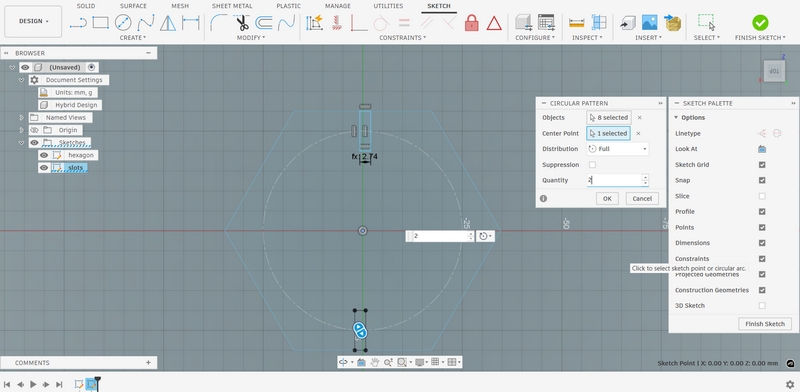
Task: Click the Pan hand icon
Action: (x=374, y=362)
